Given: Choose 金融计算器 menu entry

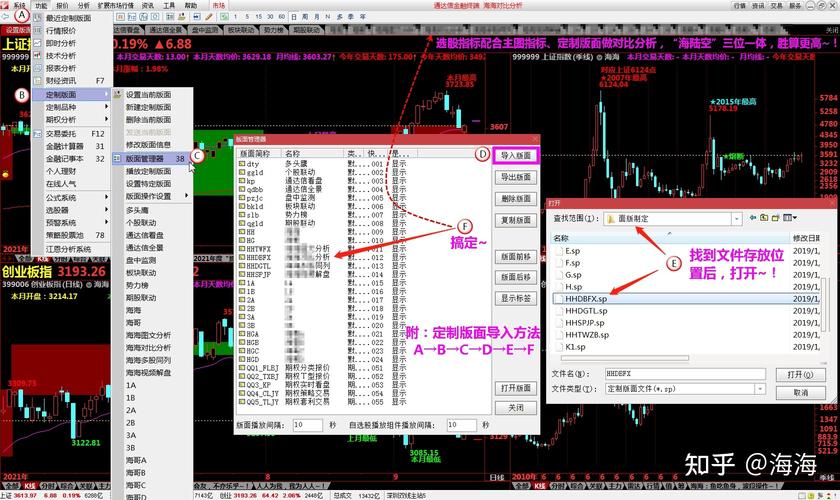Looking at the screenshot, I should [72, 146].
